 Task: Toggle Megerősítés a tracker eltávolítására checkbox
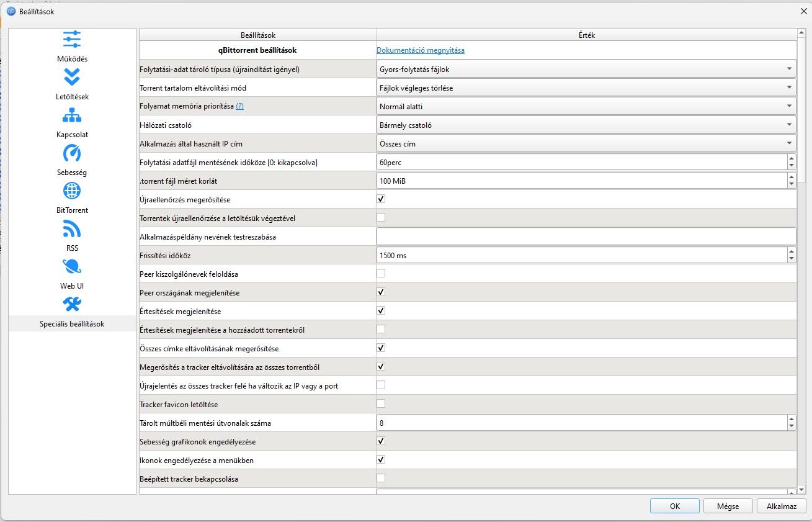(381, 366)
